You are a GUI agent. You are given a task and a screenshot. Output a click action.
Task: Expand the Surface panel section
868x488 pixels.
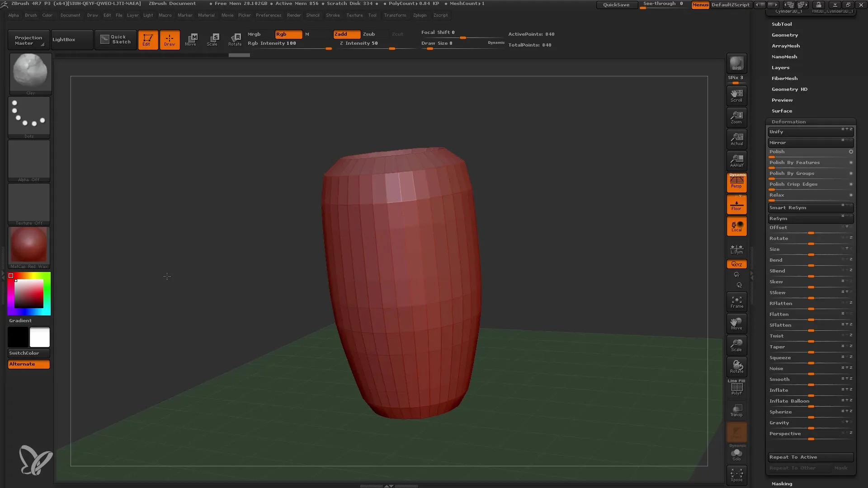tap(782, 111)
